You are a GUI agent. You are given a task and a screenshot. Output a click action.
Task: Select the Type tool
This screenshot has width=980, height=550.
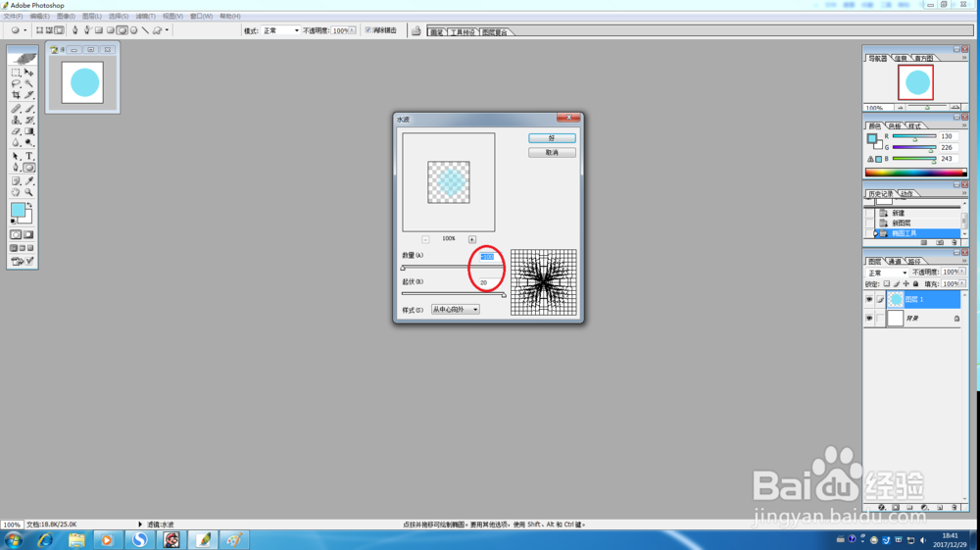pos(28,156)
